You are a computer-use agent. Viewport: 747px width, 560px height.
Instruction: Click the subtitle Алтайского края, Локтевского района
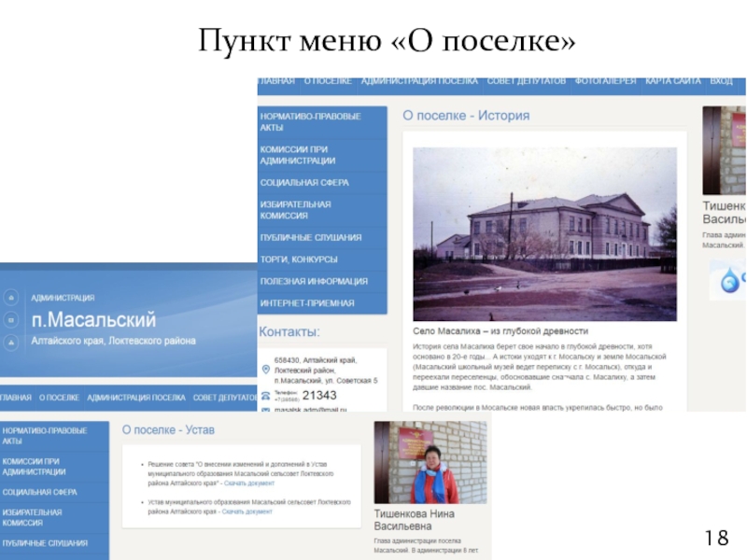[x=113, y=341]
